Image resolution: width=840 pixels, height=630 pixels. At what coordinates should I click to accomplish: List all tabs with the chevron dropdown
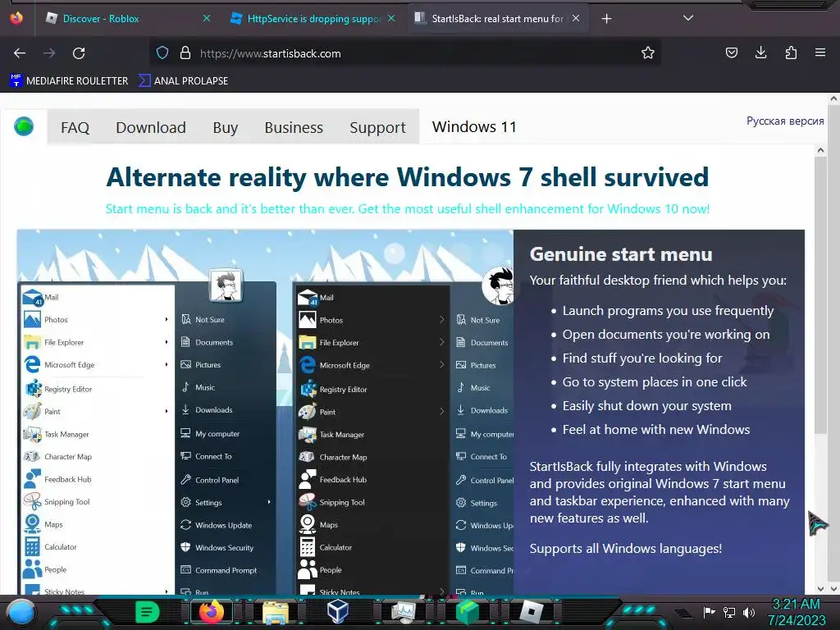(x=688, y=18)
